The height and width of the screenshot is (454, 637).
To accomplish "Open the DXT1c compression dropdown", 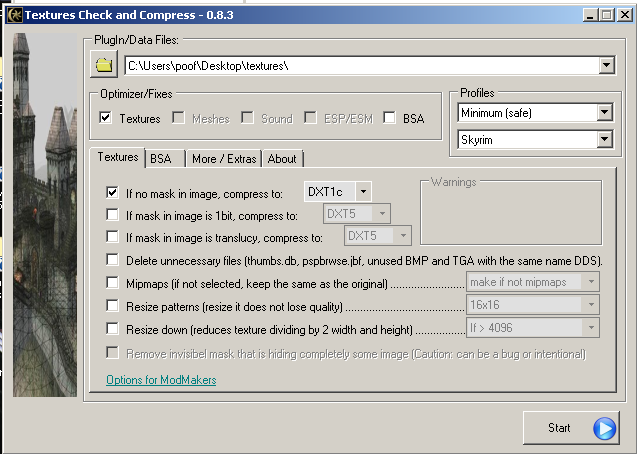I will click(363, 191).
